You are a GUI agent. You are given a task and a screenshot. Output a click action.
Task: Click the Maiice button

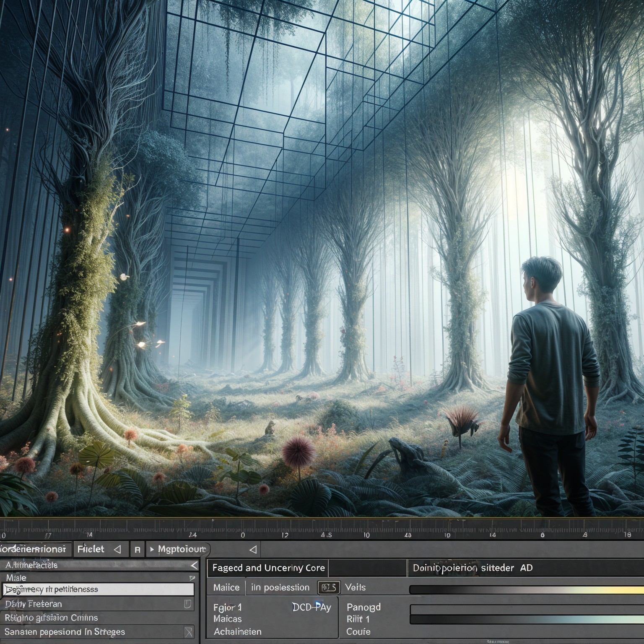(226, 588)
